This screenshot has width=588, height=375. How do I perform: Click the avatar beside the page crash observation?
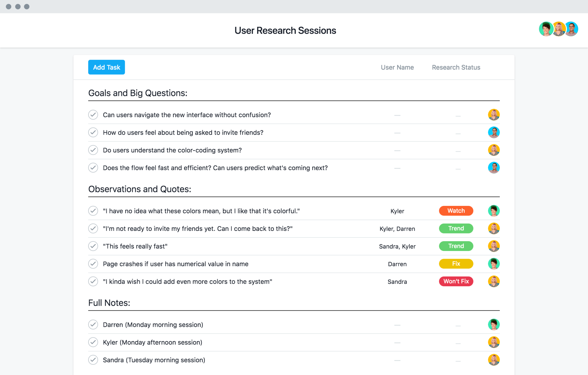pyautogui.click(x=494, y=264)
